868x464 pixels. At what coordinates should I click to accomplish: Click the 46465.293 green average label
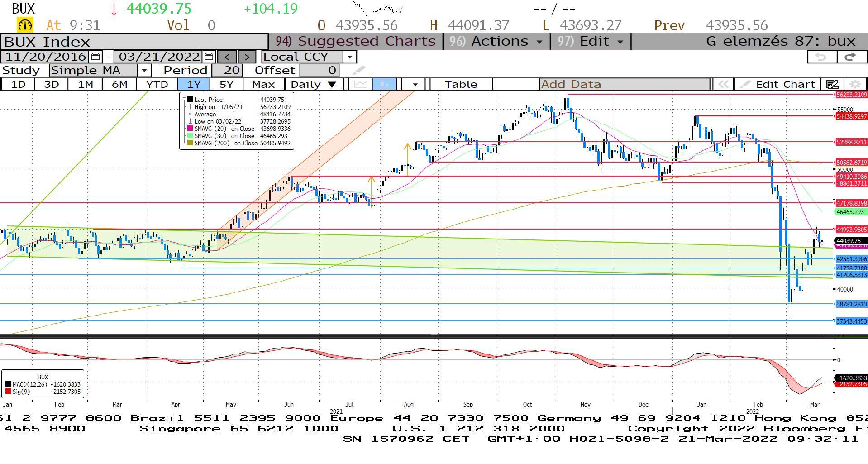click(851, 212)
